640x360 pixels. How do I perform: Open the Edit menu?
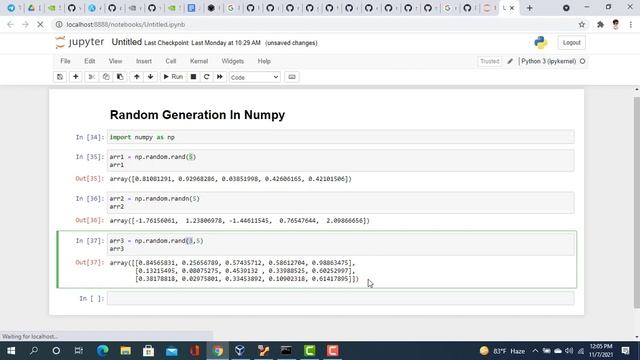pyautogui.click(x=89, y=61)
